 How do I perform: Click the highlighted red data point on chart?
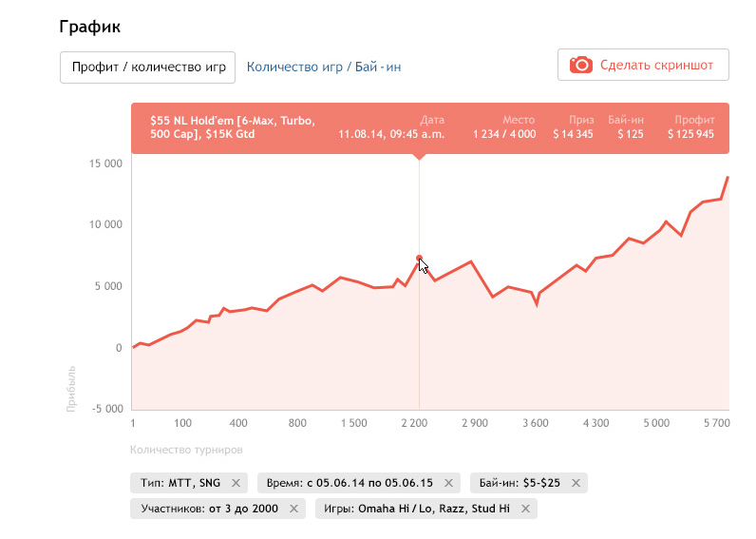pyautogui.click(x=419, y=258)
